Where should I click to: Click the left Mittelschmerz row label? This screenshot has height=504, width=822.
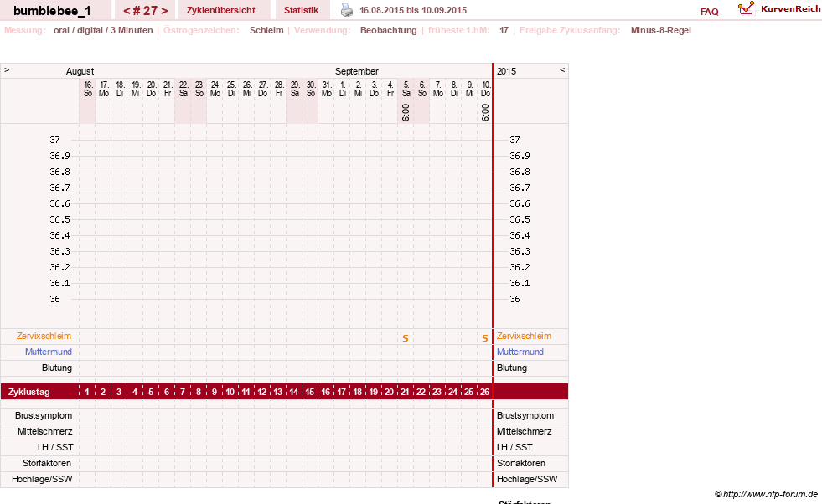pos(45,431)
